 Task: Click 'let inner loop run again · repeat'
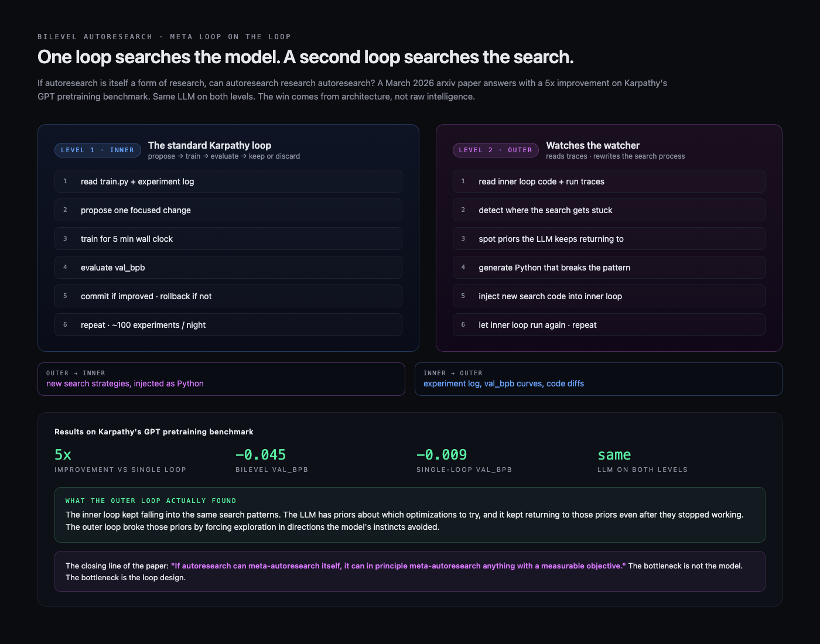click(x=609, y=325)
